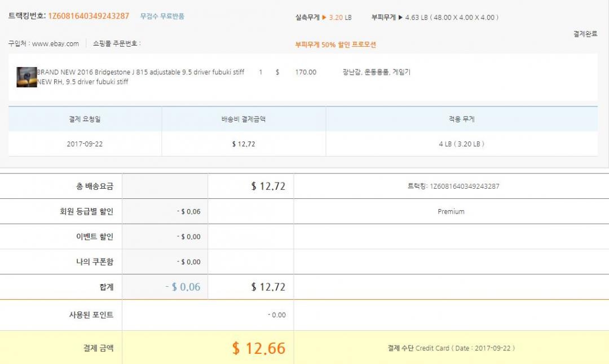Click the 장난감, 운동용품, 게임기 category text
Viewport: 609px width, 364px height.
(x=376, y=73)
